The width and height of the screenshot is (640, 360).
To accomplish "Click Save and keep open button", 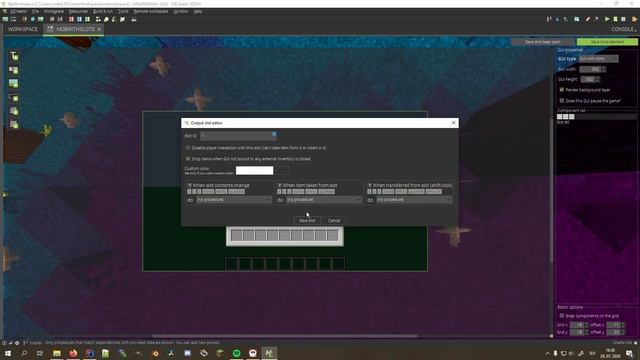I will pos(542,42).
